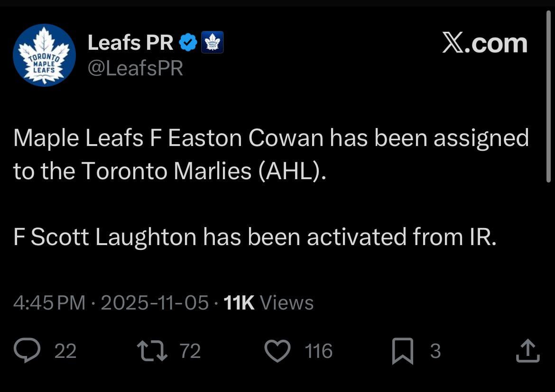Image resolution: width=555 pixels, height=392 pixels.
Task: Click the blue verified checkmark badge
Action: click(x=188, y=41)
